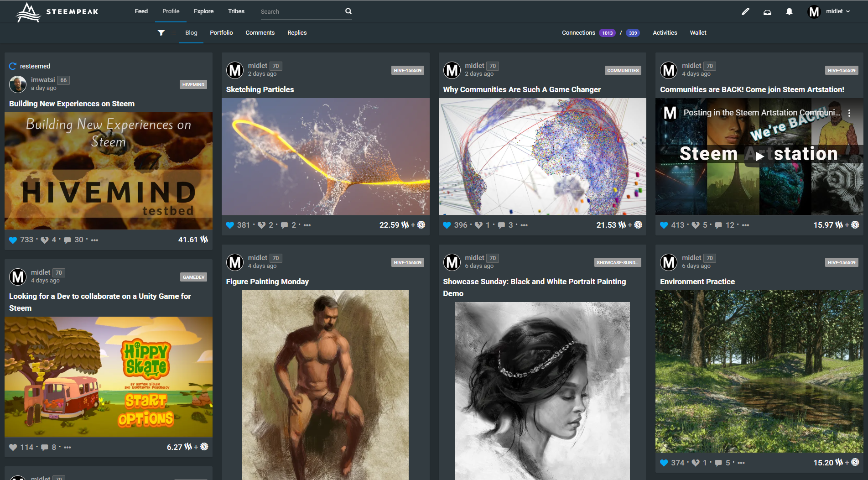Click the midlet avatar in header
Image resolution: width=868 pixels, height=480 pixels.
click(814, 12)
